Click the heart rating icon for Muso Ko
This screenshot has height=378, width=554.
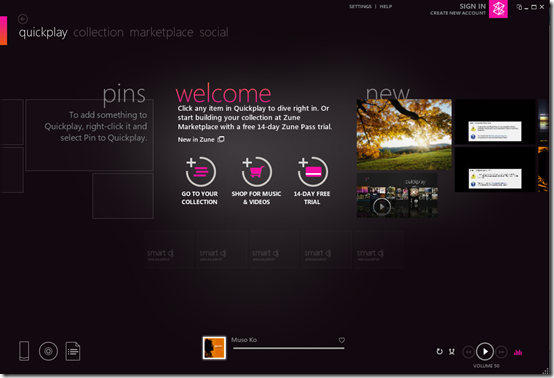(x=342, y=340)
